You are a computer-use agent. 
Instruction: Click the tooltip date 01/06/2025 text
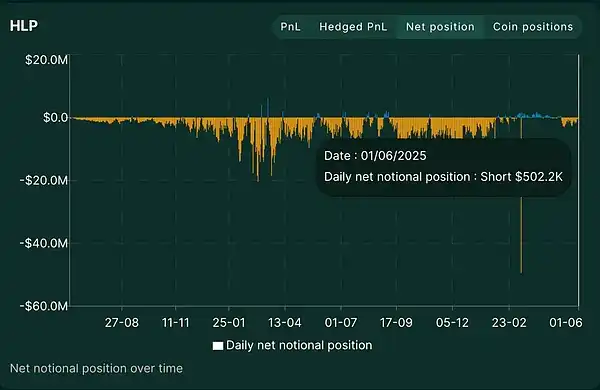point(393,156)
